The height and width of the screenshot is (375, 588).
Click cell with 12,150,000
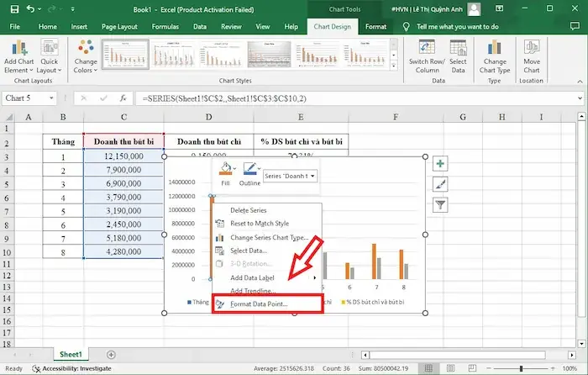(x=123, y=156)
